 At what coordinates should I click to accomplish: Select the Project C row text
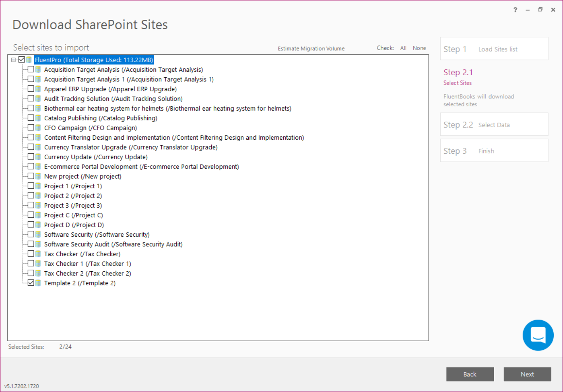73,215
